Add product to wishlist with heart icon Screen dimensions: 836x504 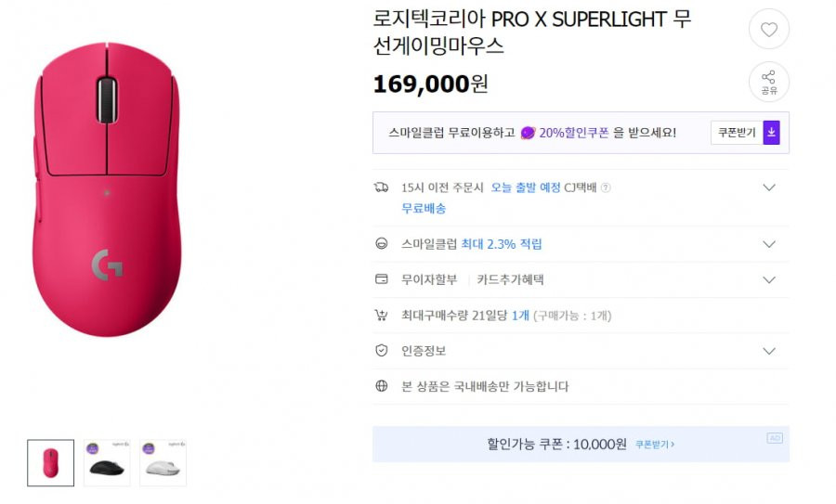pyautogui.click(x=769, y=30)
